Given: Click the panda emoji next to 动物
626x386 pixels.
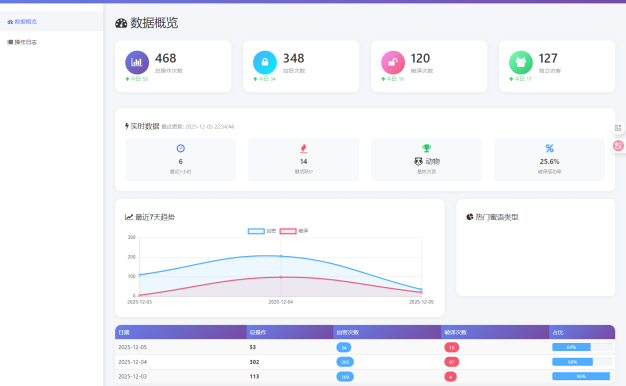Looking at the screenshot, I should [x=418, y=161].
